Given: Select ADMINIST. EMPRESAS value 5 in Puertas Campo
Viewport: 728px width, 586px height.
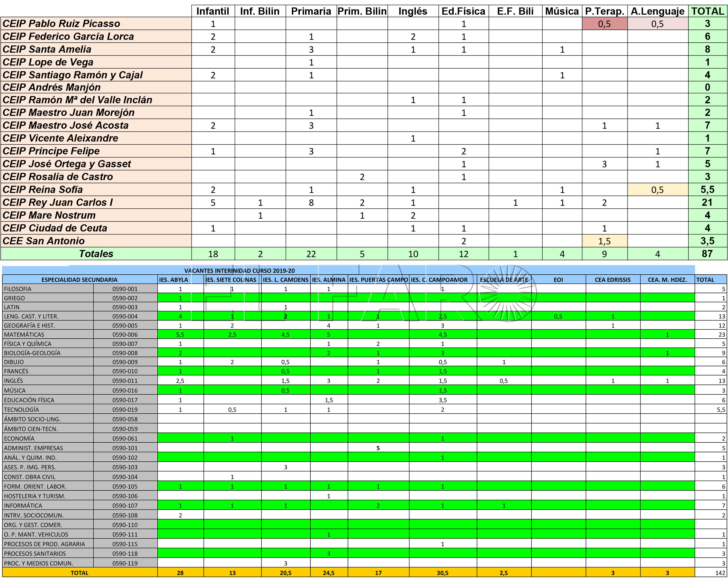Looking at the screenshot, I should 378,448.
